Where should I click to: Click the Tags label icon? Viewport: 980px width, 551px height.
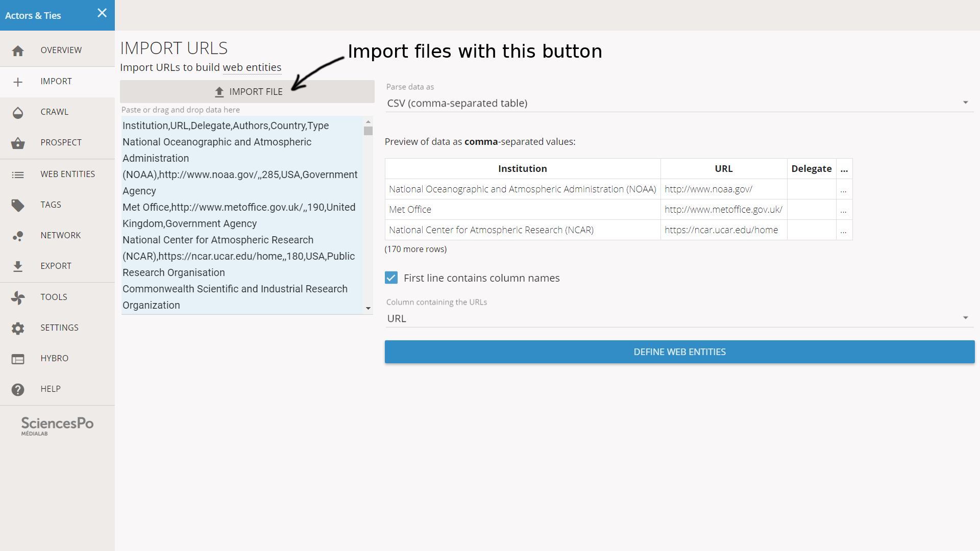(x=18, y=205)
